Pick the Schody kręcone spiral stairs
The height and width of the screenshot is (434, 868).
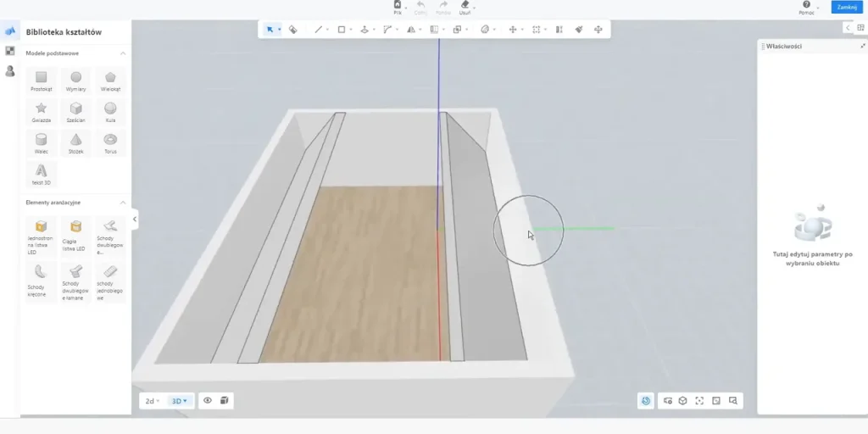(x=41, y=280)
